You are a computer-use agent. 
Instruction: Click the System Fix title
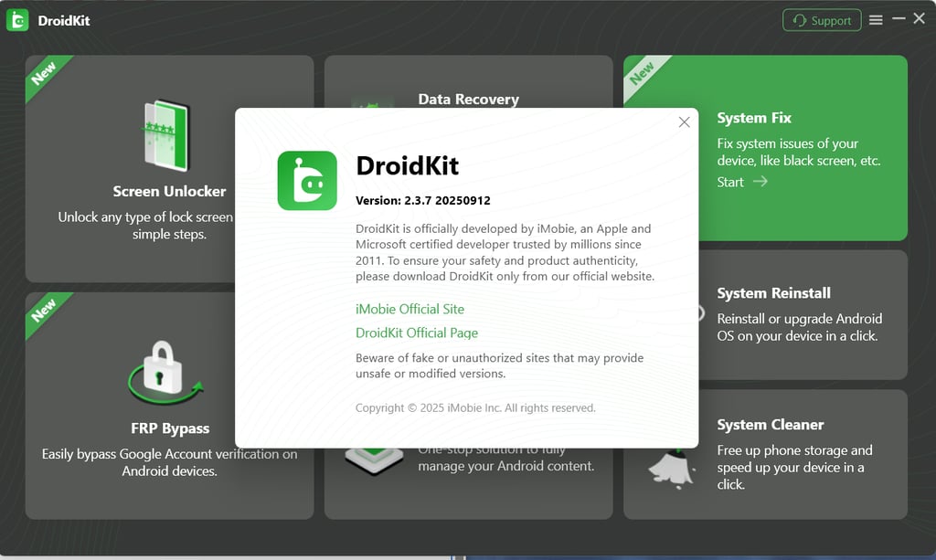(x=754, y=118)
